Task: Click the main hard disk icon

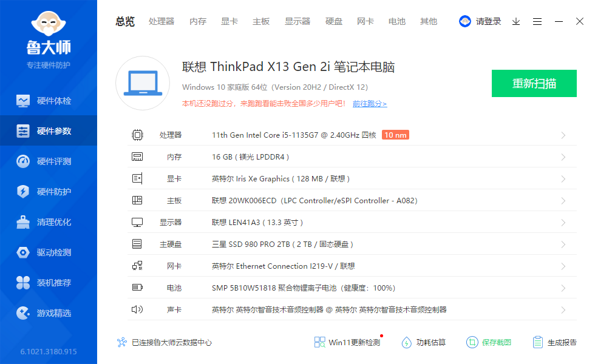Action: click(137, 244)
